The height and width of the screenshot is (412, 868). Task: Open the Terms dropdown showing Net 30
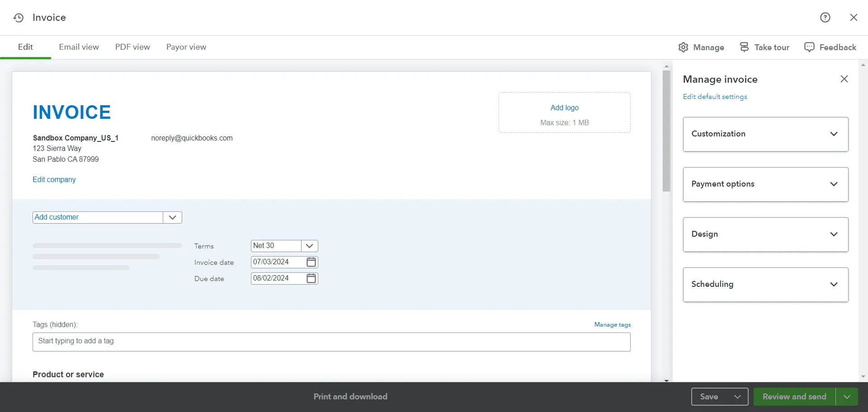click(x=309, y=245)
